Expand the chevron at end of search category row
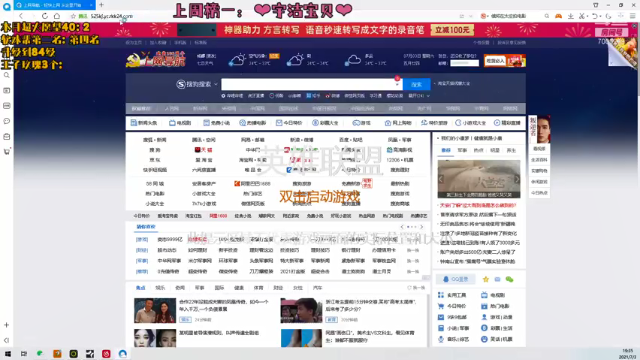 pyautogui.click(x=428, y=96)
